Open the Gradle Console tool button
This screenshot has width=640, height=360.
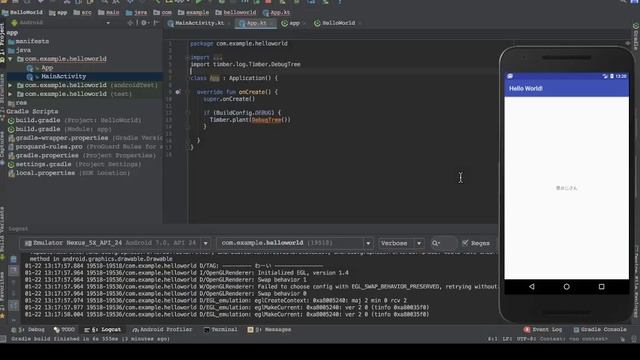(x=600, y=329)
